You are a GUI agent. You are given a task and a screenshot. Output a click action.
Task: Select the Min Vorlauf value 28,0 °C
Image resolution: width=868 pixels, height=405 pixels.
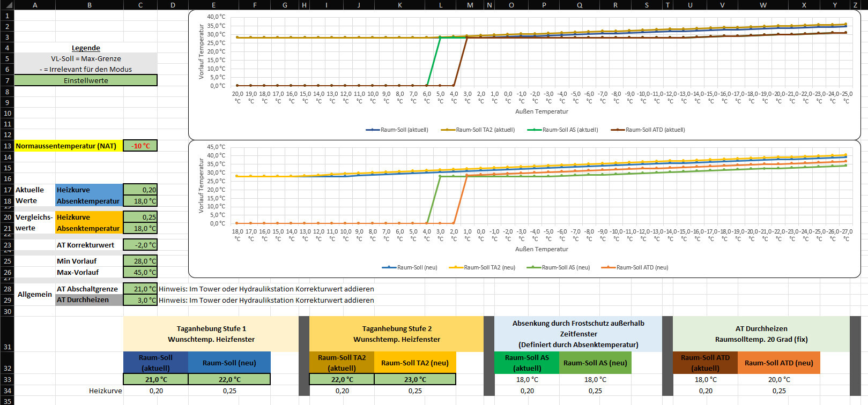pyautogui.click(x=140, y=261)
